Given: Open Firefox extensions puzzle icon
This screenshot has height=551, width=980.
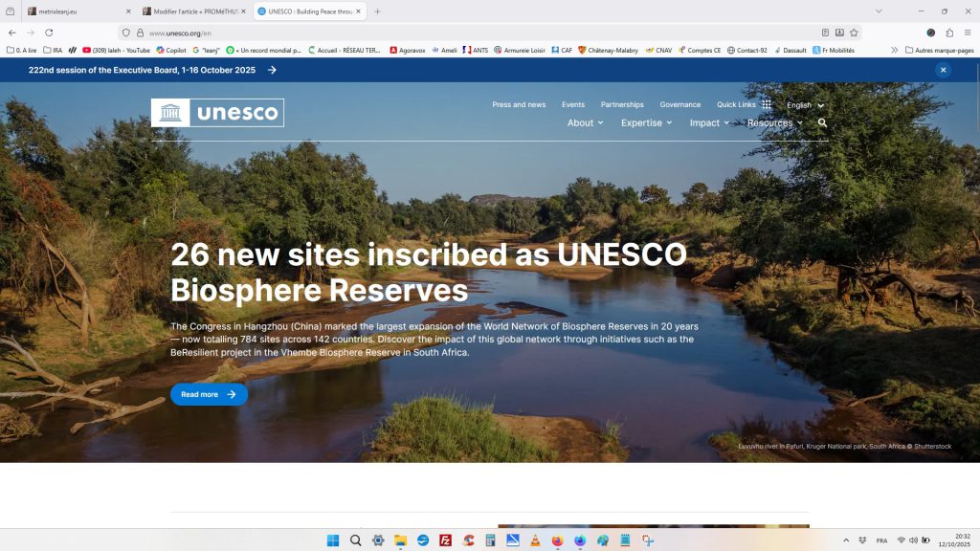Looking at the screenshot, I should [949, 33].
